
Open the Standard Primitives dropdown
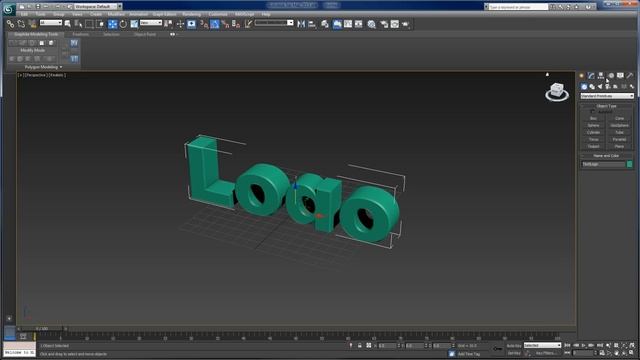(x=607, y=96)
